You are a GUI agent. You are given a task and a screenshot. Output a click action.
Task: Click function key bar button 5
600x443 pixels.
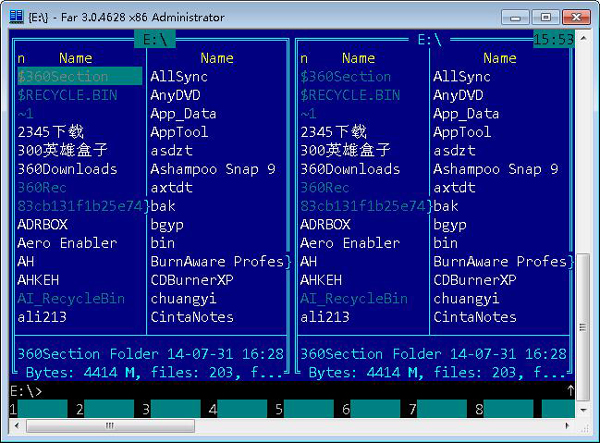click(304, 409)
